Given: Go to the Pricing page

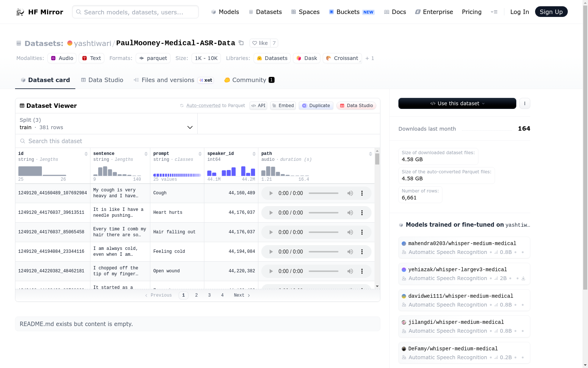Looking at the screenshot, I should click(472, 12).
